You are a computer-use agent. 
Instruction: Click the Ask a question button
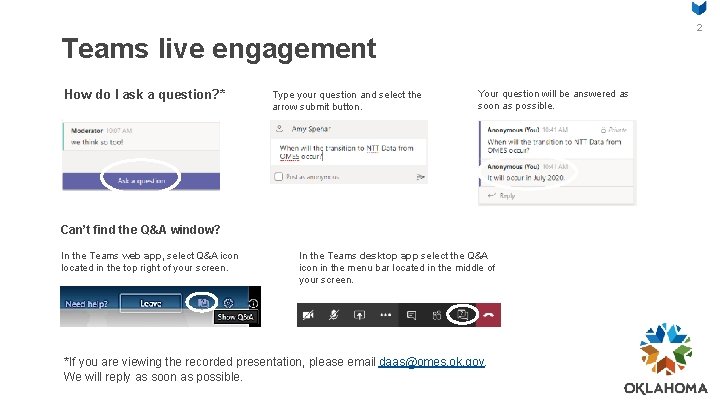click(141, 181)
